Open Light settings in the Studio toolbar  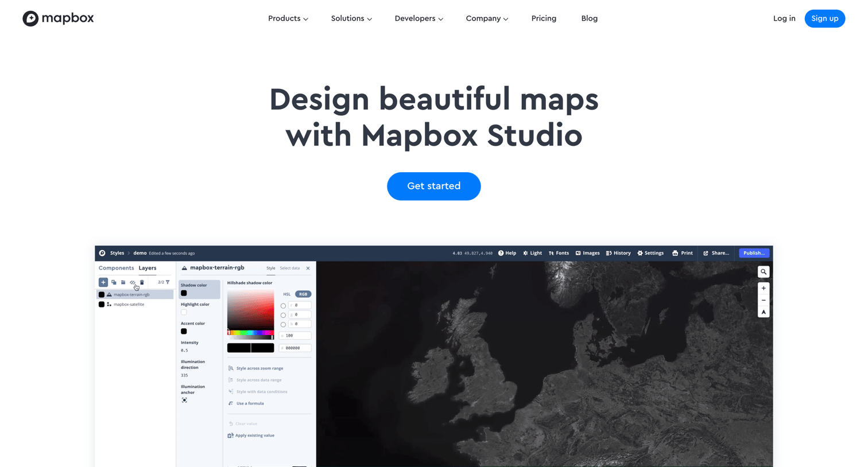tap(532, 253)
